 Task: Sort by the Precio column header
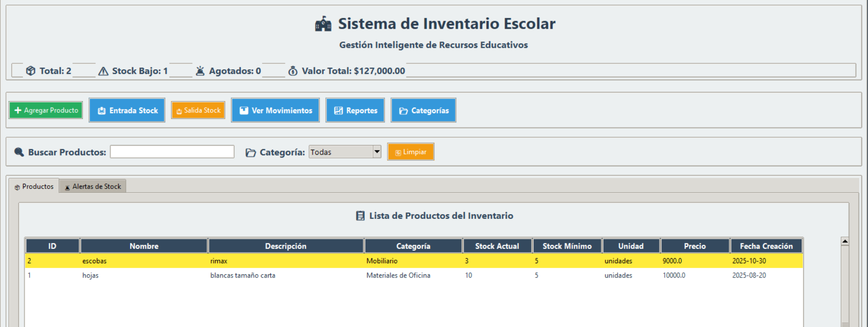[x=695, y=246]
